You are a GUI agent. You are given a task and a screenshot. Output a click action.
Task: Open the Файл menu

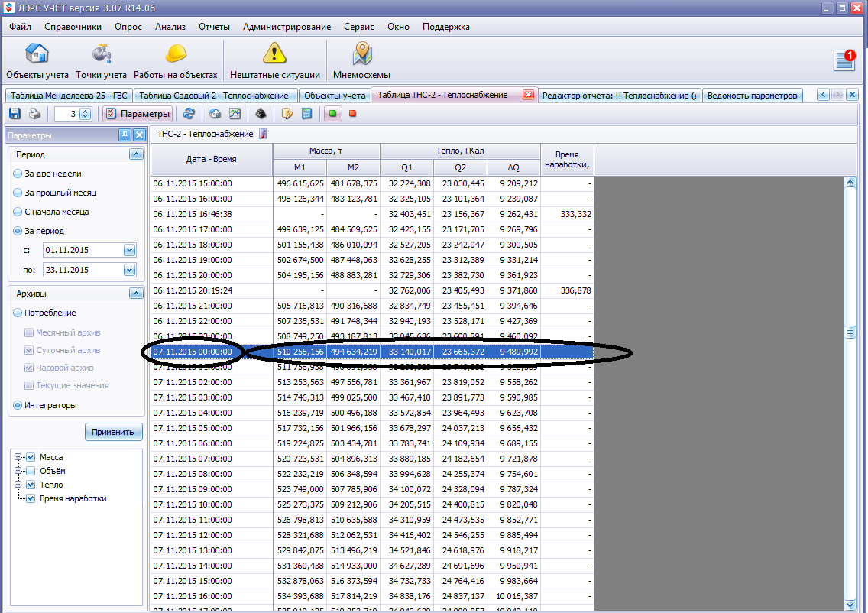pyautogui.click(x=20, y=27)
